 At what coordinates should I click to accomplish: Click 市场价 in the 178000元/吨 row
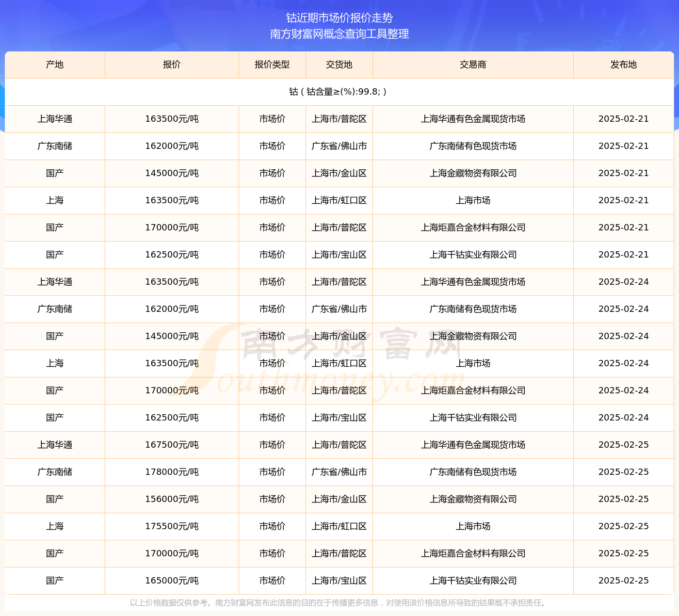(x=272, y=472)
